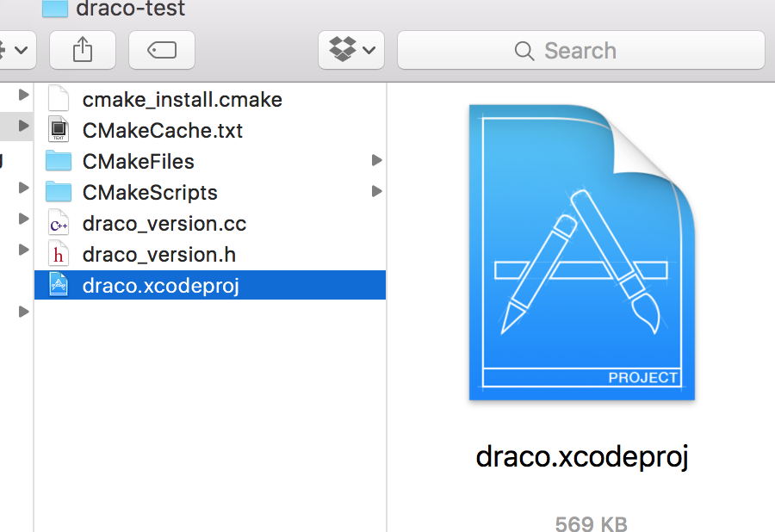Image resolution: width=775 pixels, height=532 pixels.
Task: Expand the CMakeScripts folder column arrow
Action: tap(376, 192)
